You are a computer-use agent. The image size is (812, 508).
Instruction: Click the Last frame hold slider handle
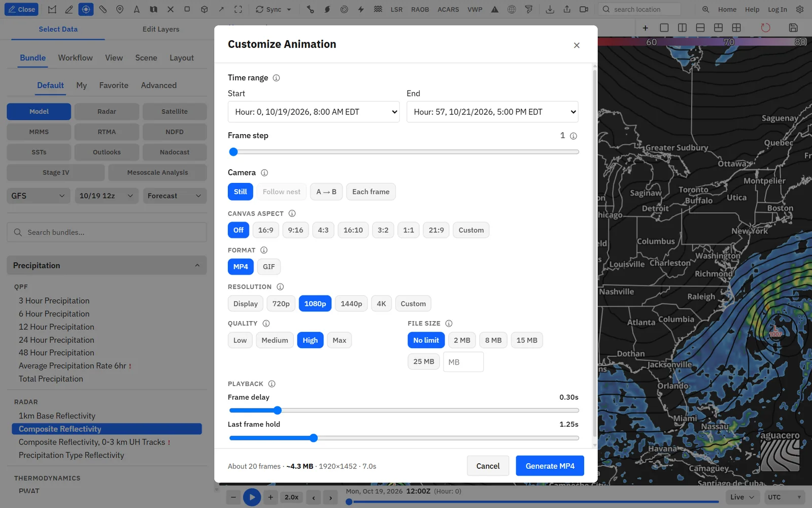[314, 438]
